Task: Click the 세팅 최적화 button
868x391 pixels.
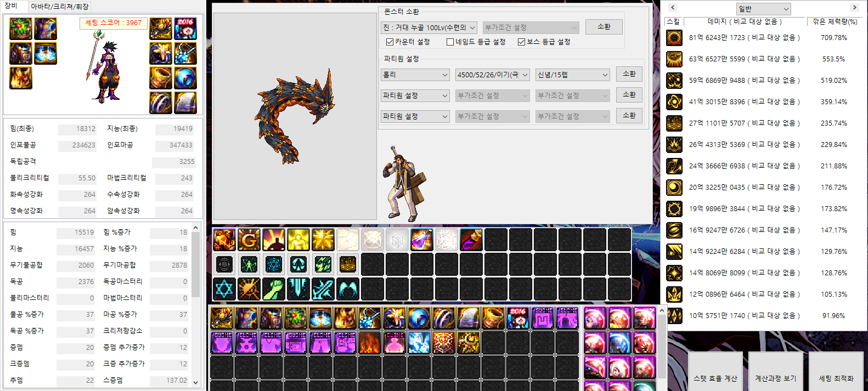Action: coord(836,378)
